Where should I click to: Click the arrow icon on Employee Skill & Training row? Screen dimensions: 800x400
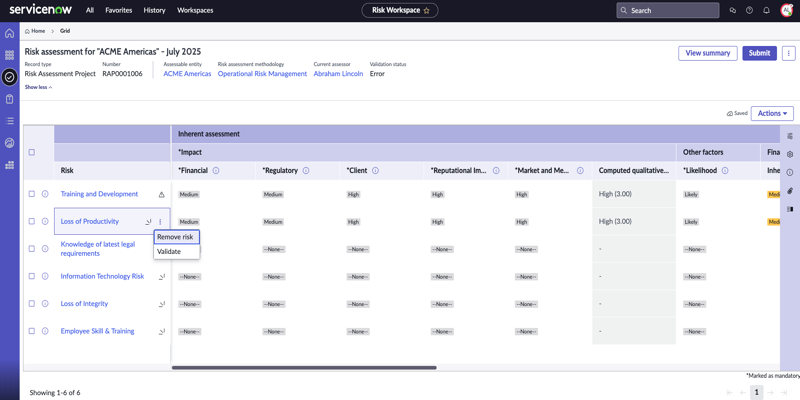tap(162, 331)
